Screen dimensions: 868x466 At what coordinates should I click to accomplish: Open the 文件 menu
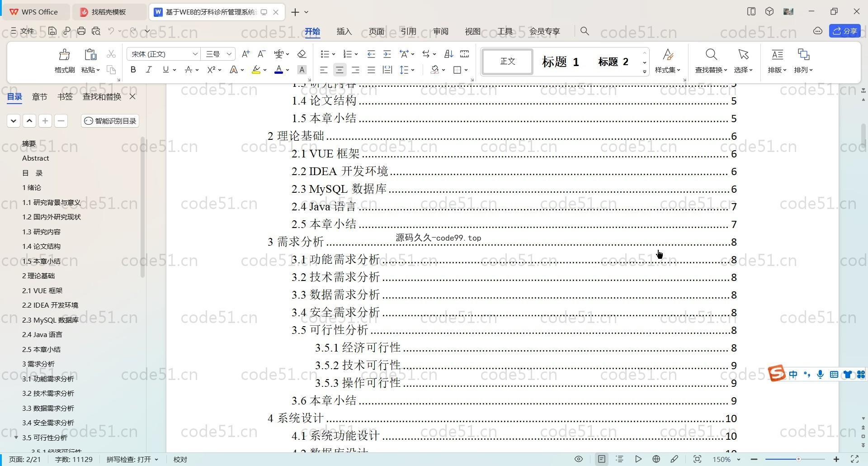23,31
